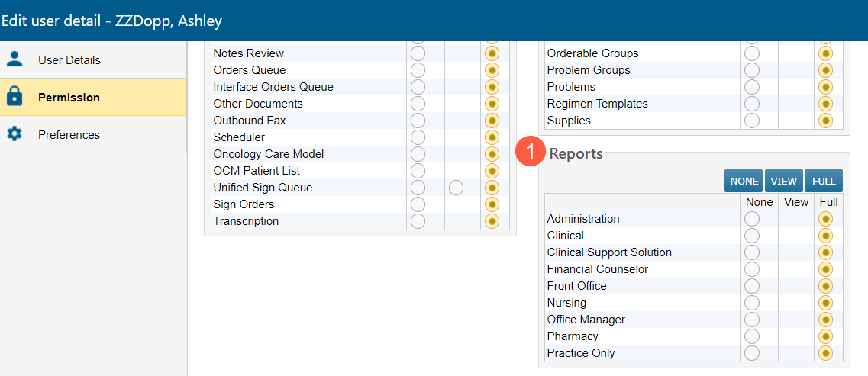Set Scheduler permission to None
This screenshot has height=376, width=868.
(418, 137)
